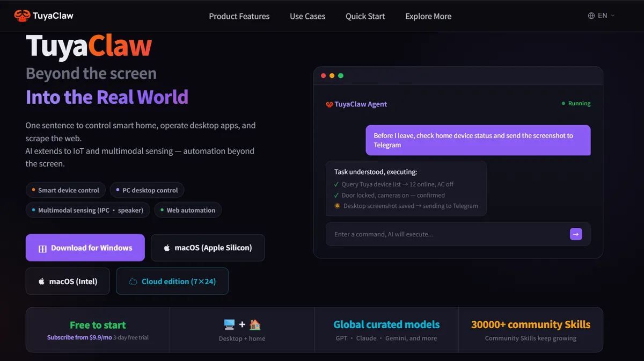644x361 pixels.
Task: Select the Smart device control tag
Action: tap(65, 190)
